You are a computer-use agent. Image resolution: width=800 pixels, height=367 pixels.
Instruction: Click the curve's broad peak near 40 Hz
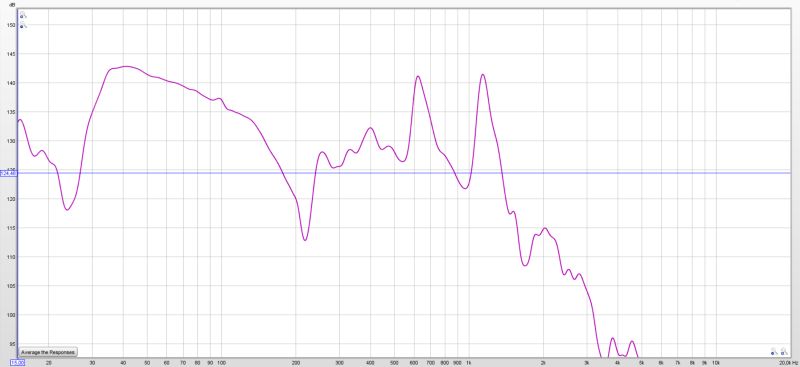125,66
